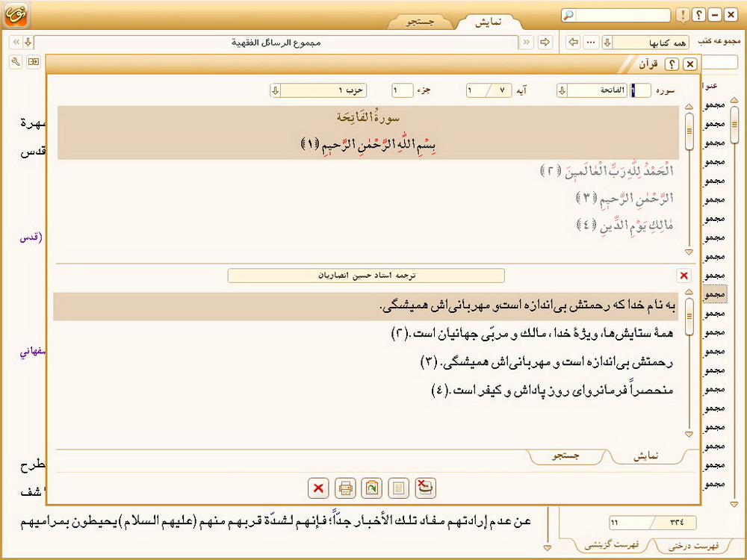Select the نمایش tab in Quran dialog
This screenshot has width=747, height=560.
(x=646, y=455)
